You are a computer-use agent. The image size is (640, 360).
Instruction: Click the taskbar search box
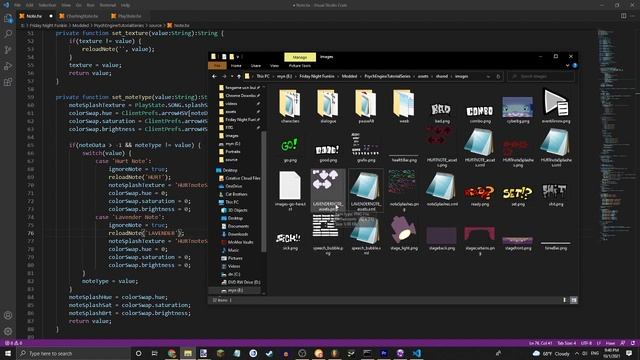point(73,353)
